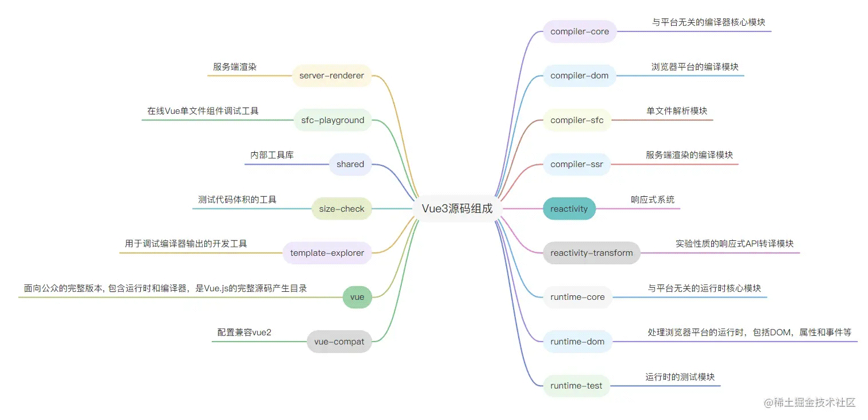Click the text 测试代码体积的工具
Viewport: 868px width, 420px height.
237,200
